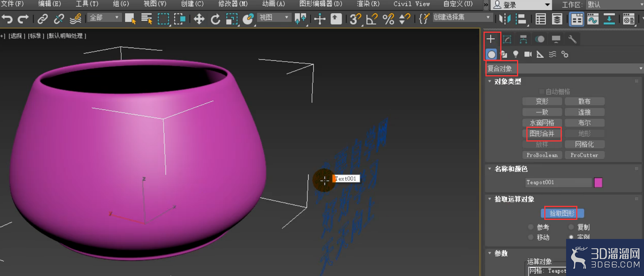Select the Unlink Selection tool icon
644x276 pixels.
tap(59, 18)
